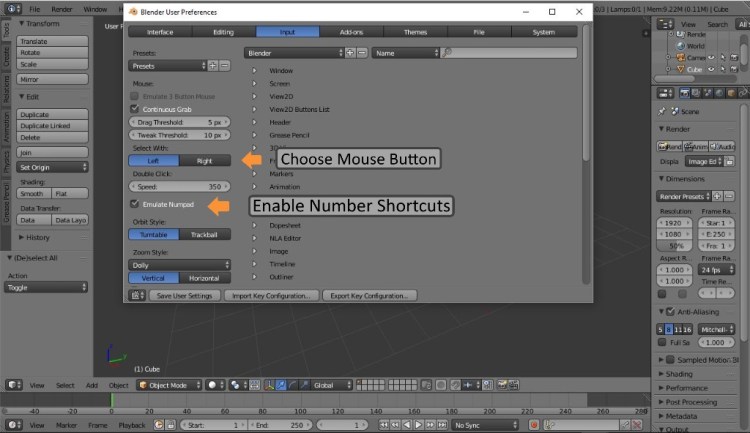Click the eye icon for Cube
Screen dimensions: 750x433
(x=710, y=69)
